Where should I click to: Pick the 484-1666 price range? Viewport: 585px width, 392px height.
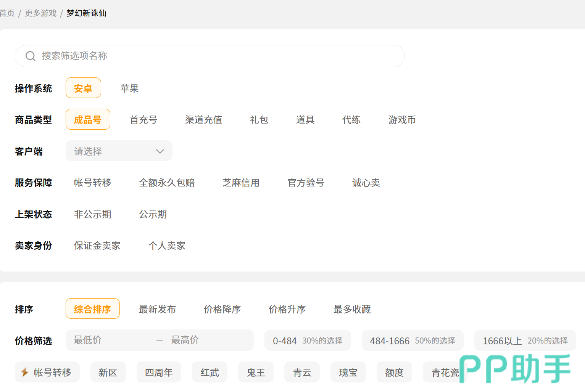(x=412, y=341)
